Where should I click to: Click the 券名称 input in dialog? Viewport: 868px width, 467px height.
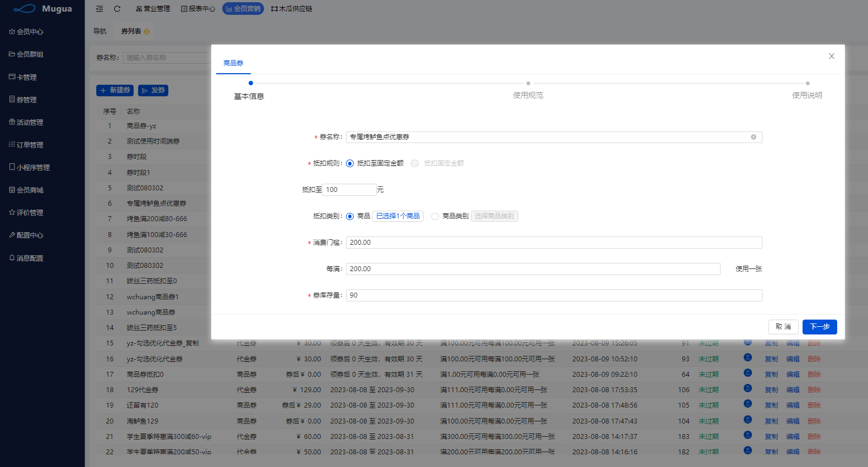[x=554, y=137]
